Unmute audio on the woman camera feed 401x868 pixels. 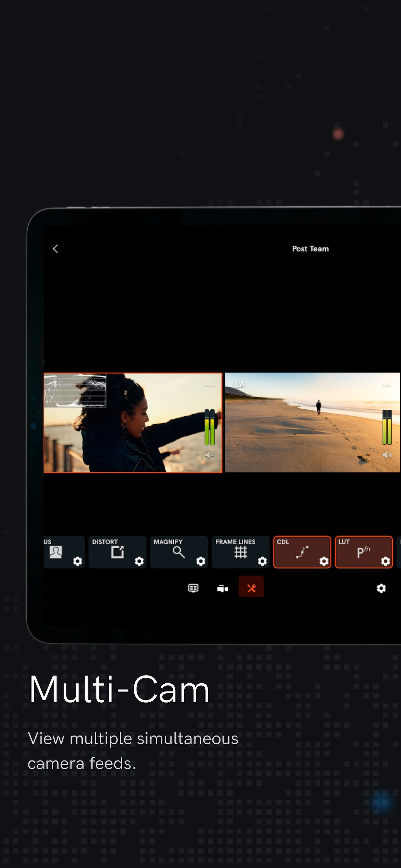click(x=210, y=455)
